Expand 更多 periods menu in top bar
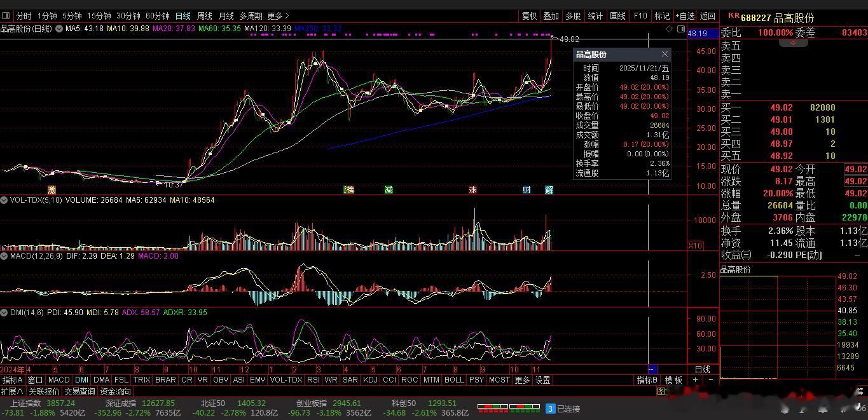The image size is (868, 420). click(279, 16)
